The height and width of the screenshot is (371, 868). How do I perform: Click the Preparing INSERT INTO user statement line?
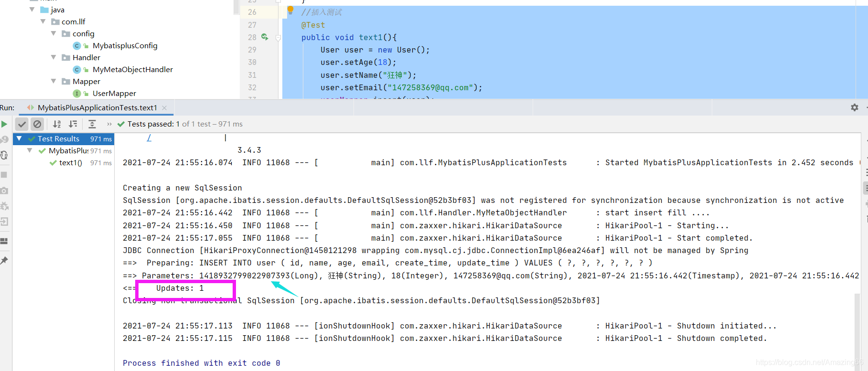[387, 263]
